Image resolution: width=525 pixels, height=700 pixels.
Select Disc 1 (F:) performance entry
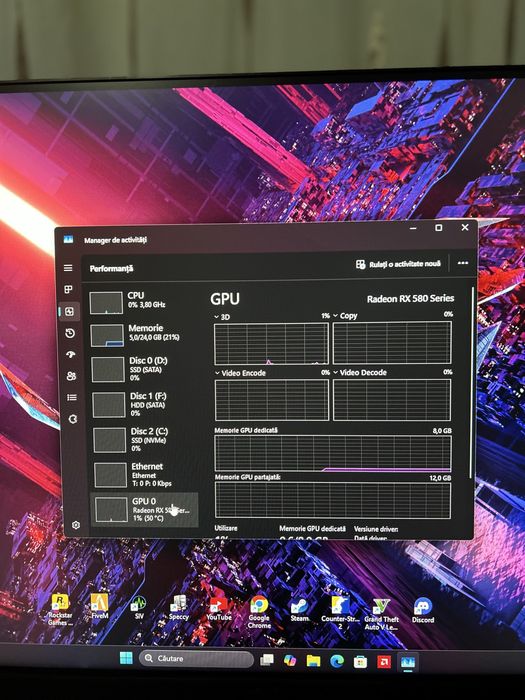[144, 404]
